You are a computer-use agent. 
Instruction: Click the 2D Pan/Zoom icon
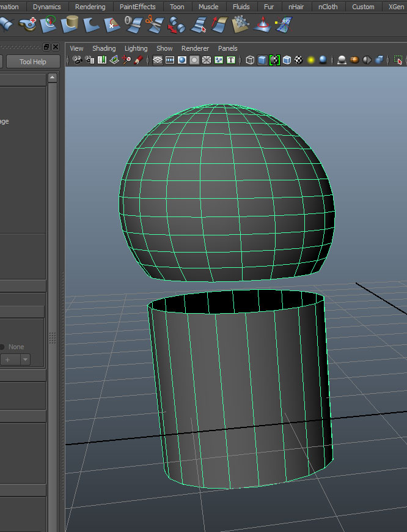click(127, 60)
